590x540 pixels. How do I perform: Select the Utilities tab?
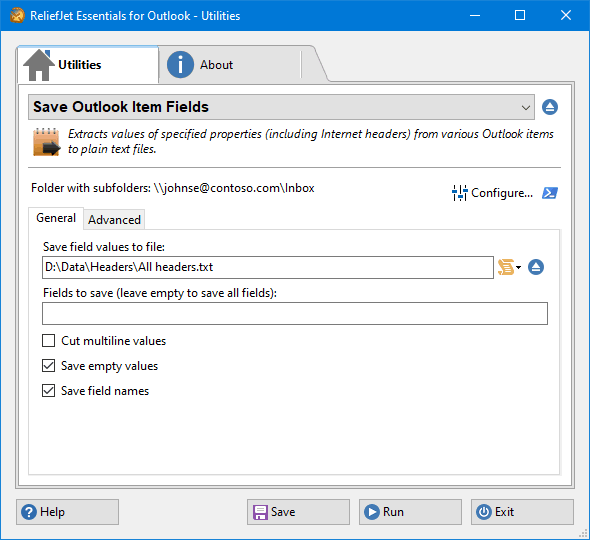tap(88, 65)
